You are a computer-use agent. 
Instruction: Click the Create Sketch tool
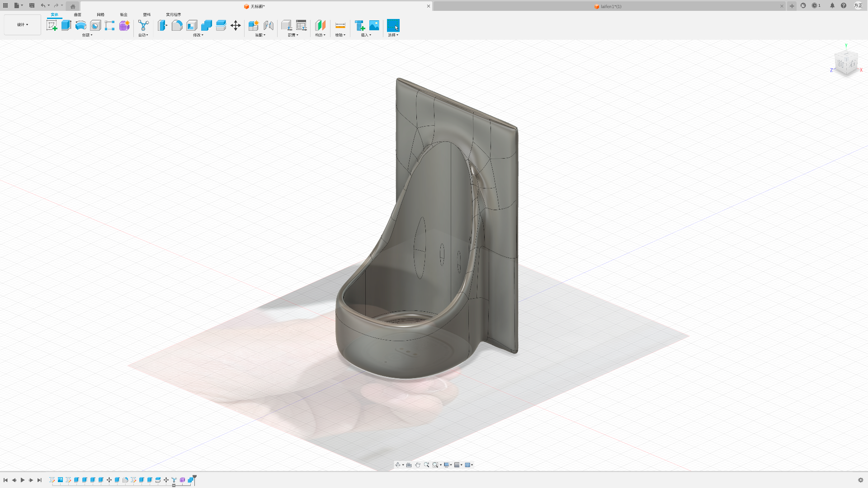click(x=52, y=26)
